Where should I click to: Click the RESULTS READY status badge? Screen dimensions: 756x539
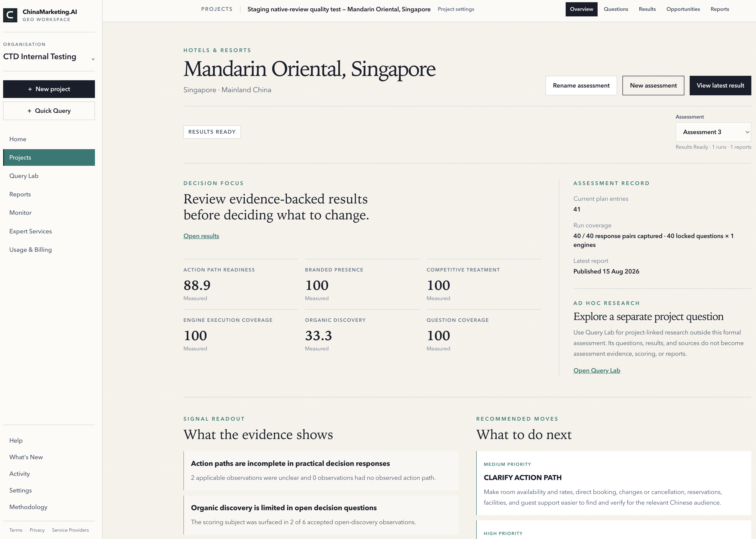pos(212,132)
